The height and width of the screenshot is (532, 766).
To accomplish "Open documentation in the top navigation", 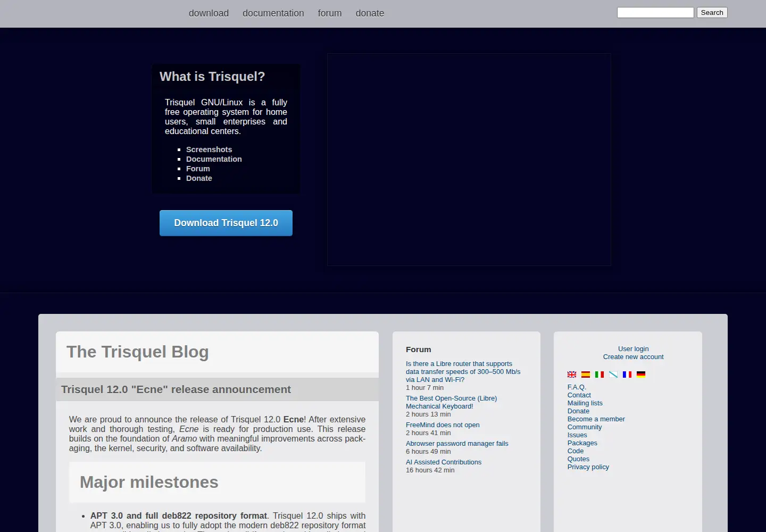I will click(x=273, y=13).
